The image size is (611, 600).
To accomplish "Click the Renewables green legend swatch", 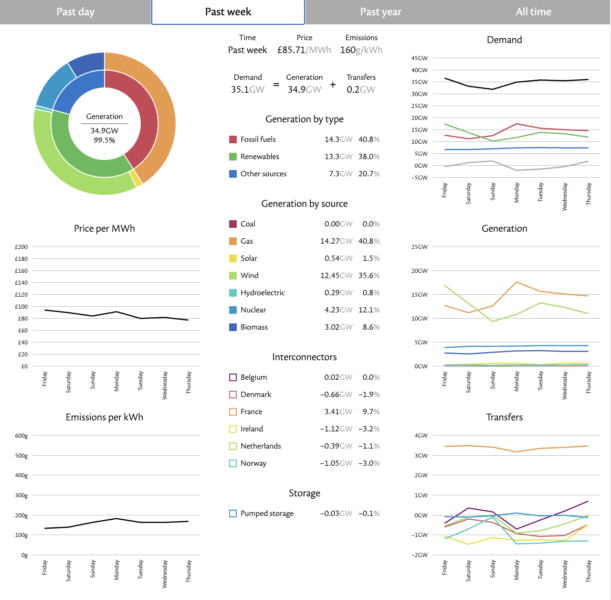I will tap(233, 157).
